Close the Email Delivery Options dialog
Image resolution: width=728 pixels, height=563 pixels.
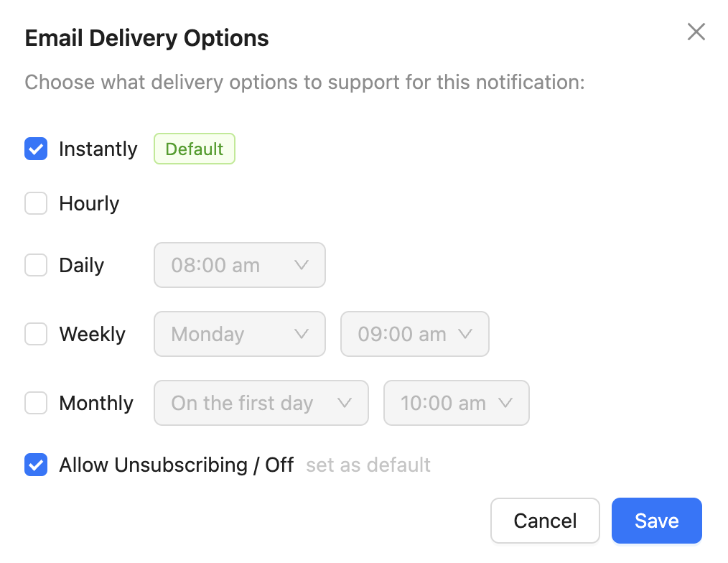(696, 32)
